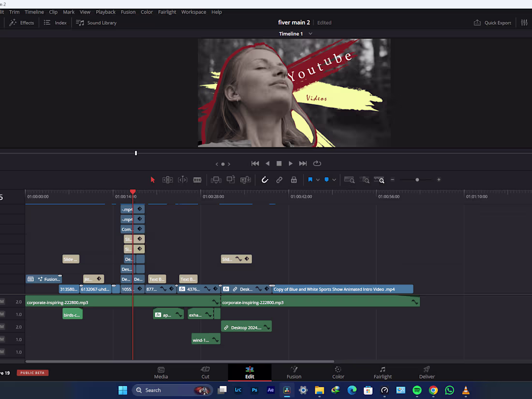
Task: Activate the Razor Edit mode tool
Action: click(197, 179)
